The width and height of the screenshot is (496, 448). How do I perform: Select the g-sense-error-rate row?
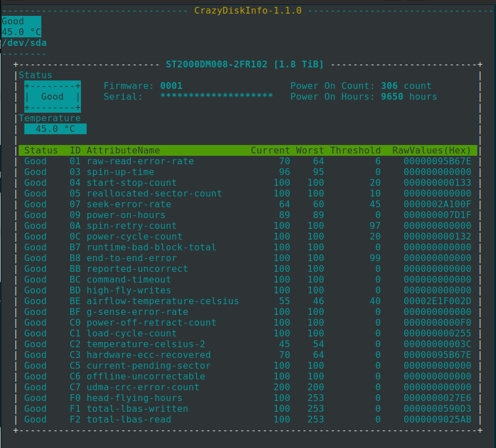tap(247, 312)
